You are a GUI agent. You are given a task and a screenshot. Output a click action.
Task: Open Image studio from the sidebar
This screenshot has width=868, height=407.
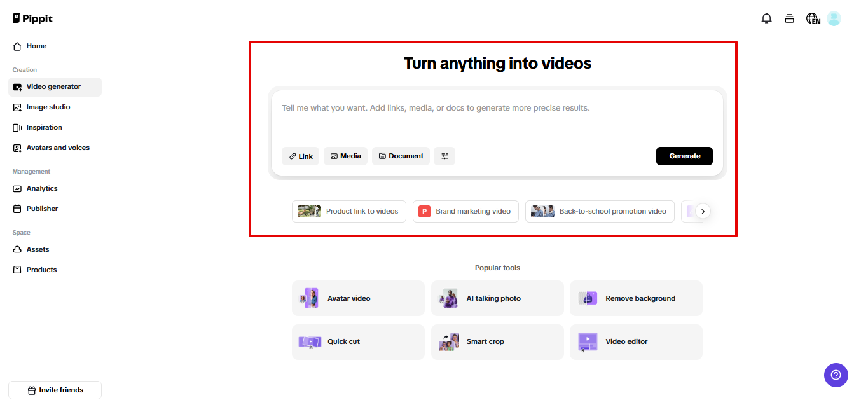click(47, 107)
